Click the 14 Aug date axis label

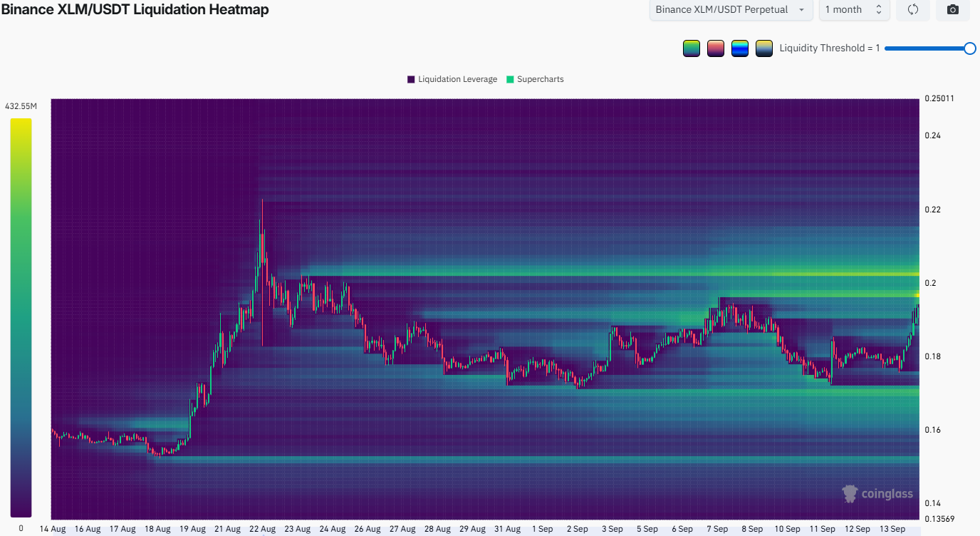pyautogui.click(x=53, y=529)
